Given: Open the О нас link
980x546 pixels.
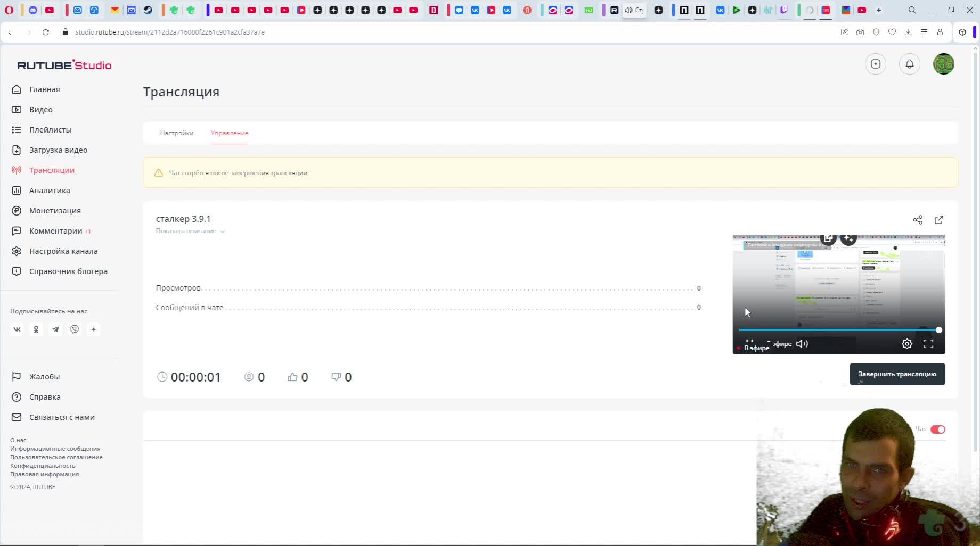Looking at the screenshot, I should click(18, 440).
